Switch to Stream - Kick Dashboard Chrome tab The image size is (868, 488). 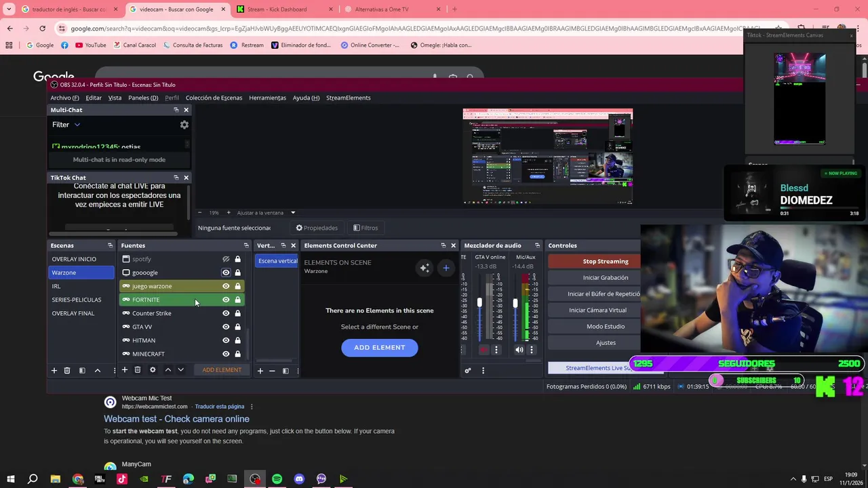point(283,9)
